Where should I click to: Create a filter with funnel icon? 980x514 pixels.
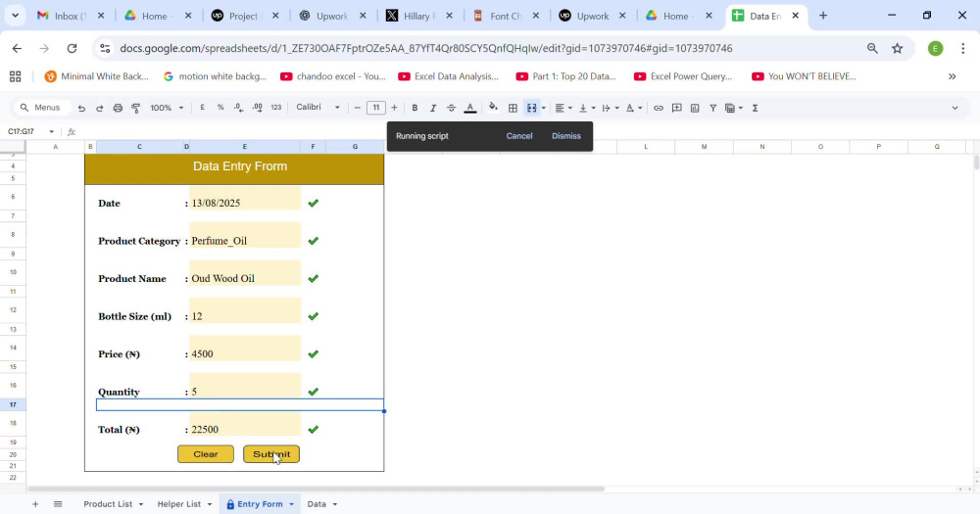[712, 108]
